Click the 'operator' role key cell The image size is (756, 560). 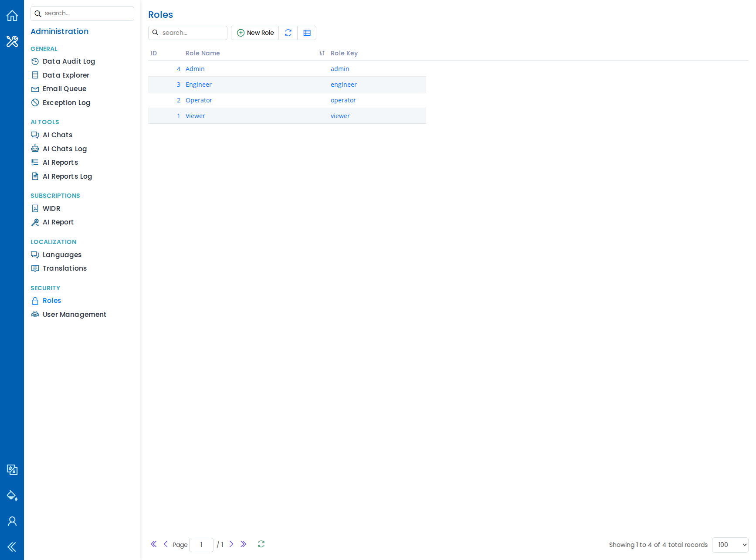point(343,100)
